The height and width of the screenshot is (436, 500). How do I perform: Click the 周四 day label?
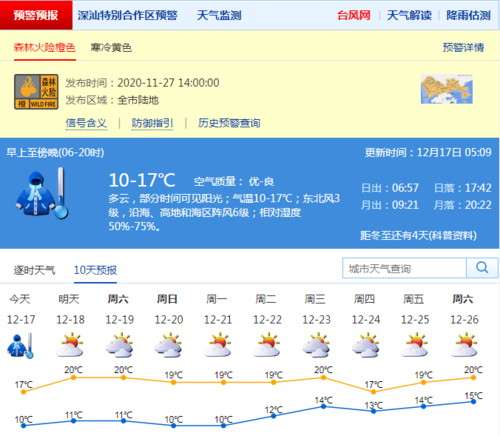[x=364, y=299]
